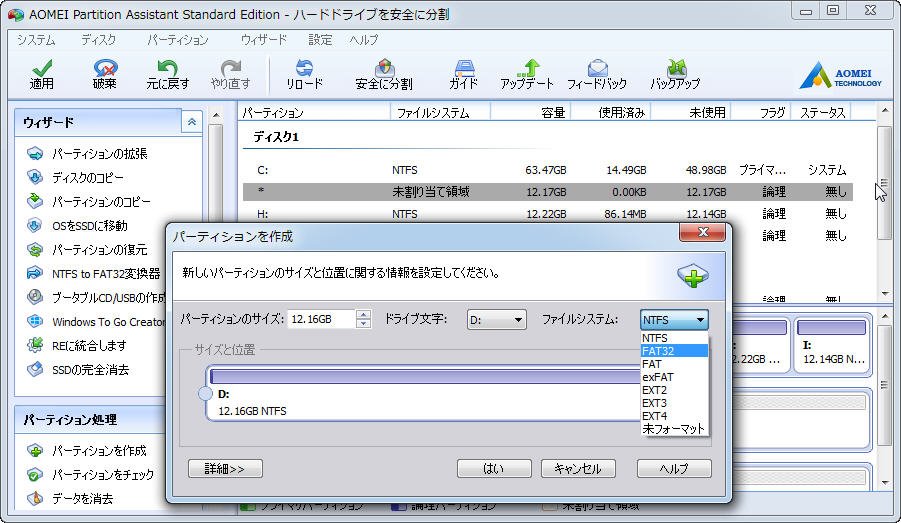Choose FAT32 from the file system list
This screenshot has height=523, width=901.
click(x=675, y=351)
